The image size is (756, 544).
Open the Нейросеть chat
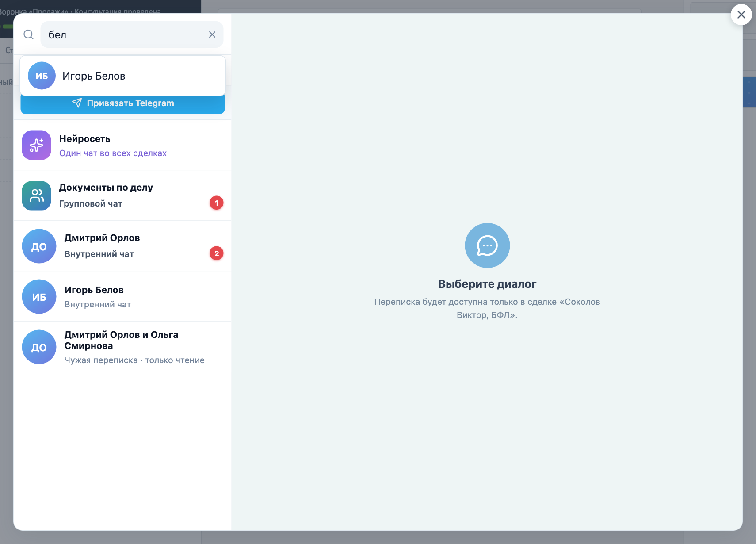[122, 145]
